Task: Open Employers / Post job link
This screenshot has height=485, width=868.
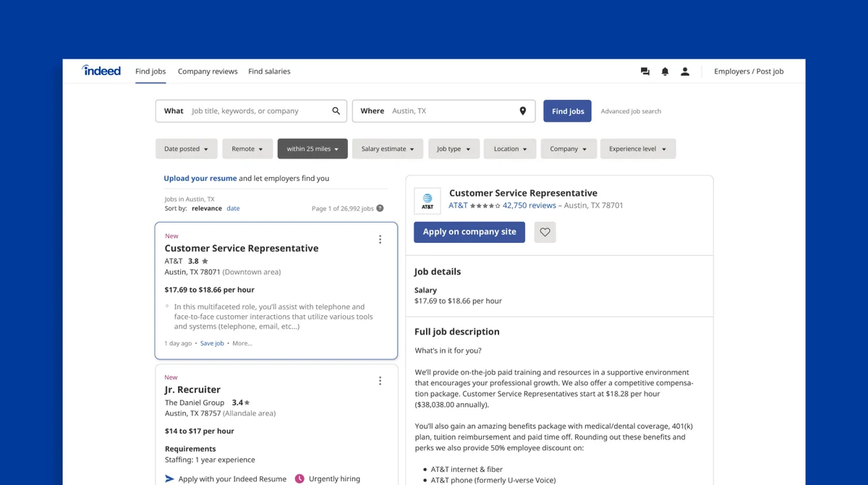Action: click(749, 72)
